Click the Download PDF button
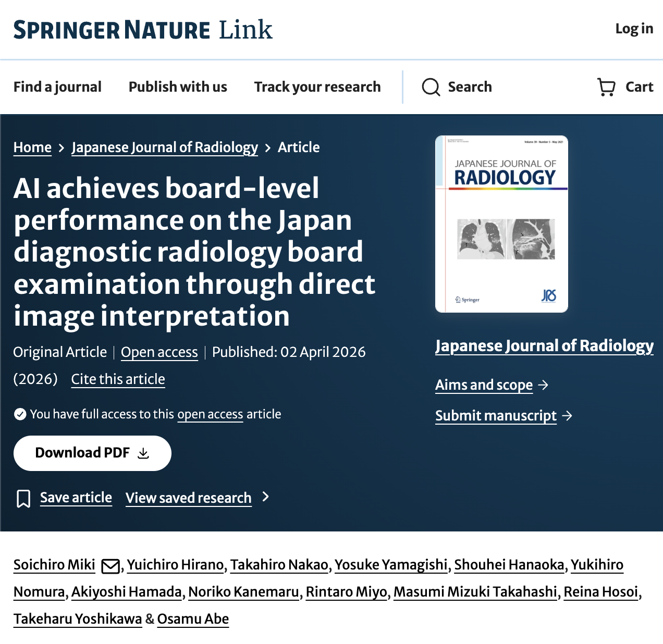The height and width of the screenshot is (644, 663). pos(92,453)
